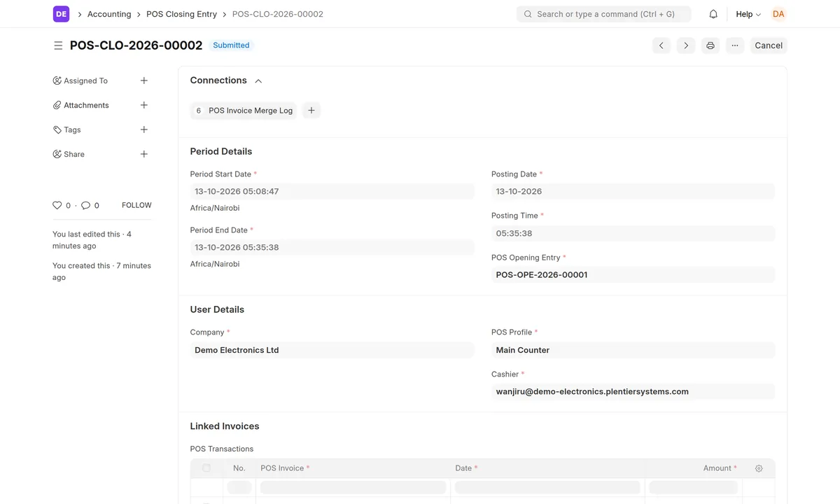Click the Period Details section heading
Image resolution: width=840 pixels, height=504 pixels.
tap(221, 151)
